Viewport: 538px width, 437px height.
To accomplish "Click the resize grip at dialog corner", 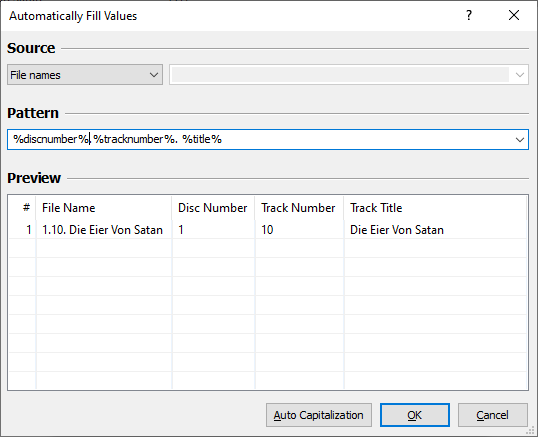I will (x=532, y=431).
